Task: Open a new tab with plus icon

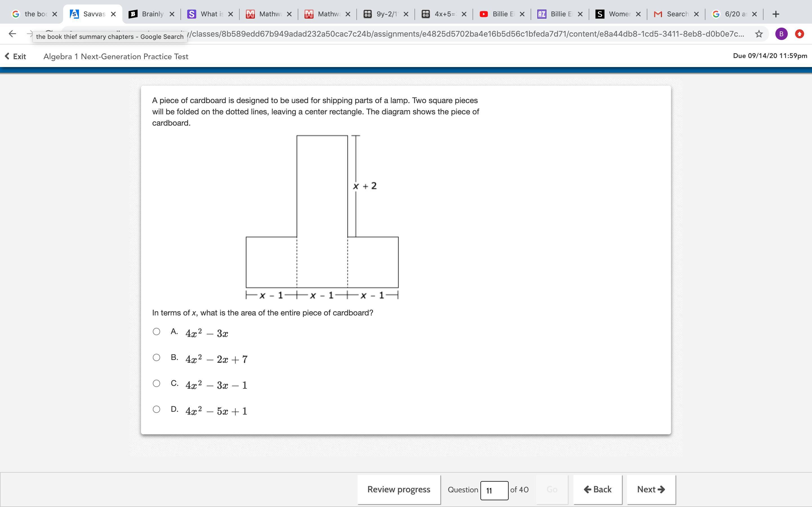Action: click(x=776, y=14)
